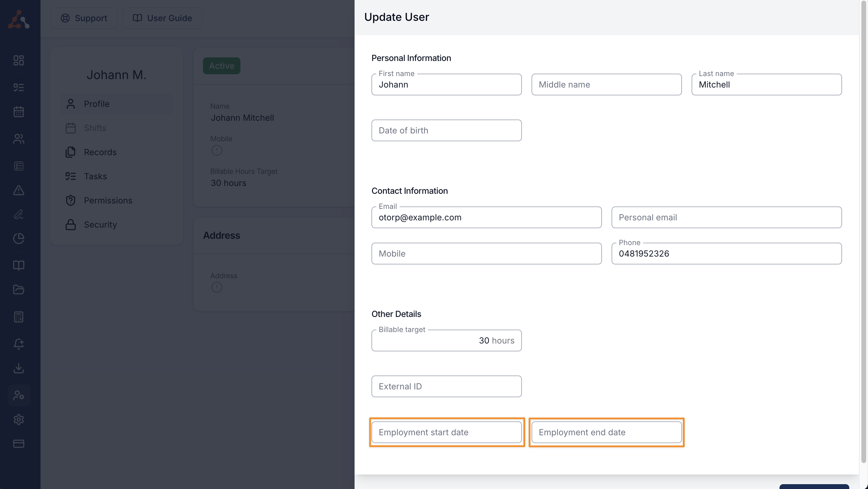Open the bell with plus icon in sidebar
Image resolution: width=868 pixels, height=489 pixels.
tap(18, 344)
